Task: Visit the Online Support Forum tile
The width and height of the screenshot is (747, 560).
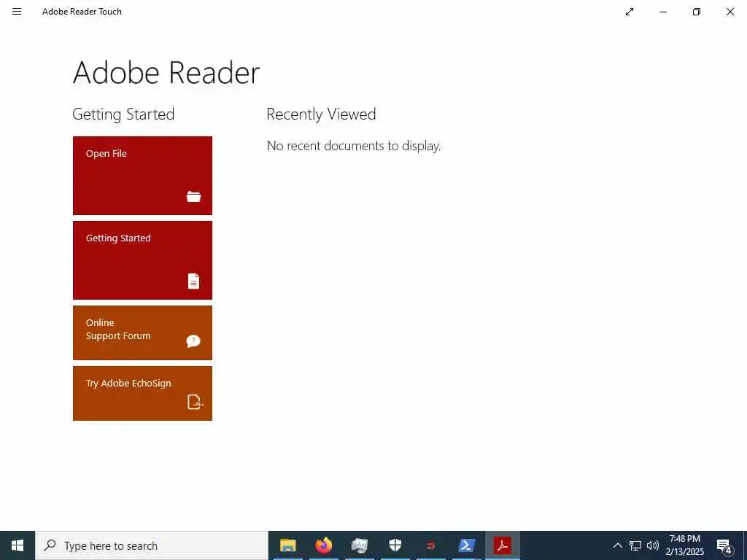Action: coord(142,332)
